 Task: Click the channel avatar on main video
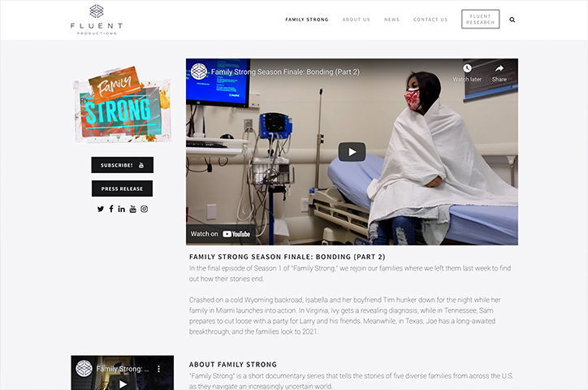coord(199,71)
